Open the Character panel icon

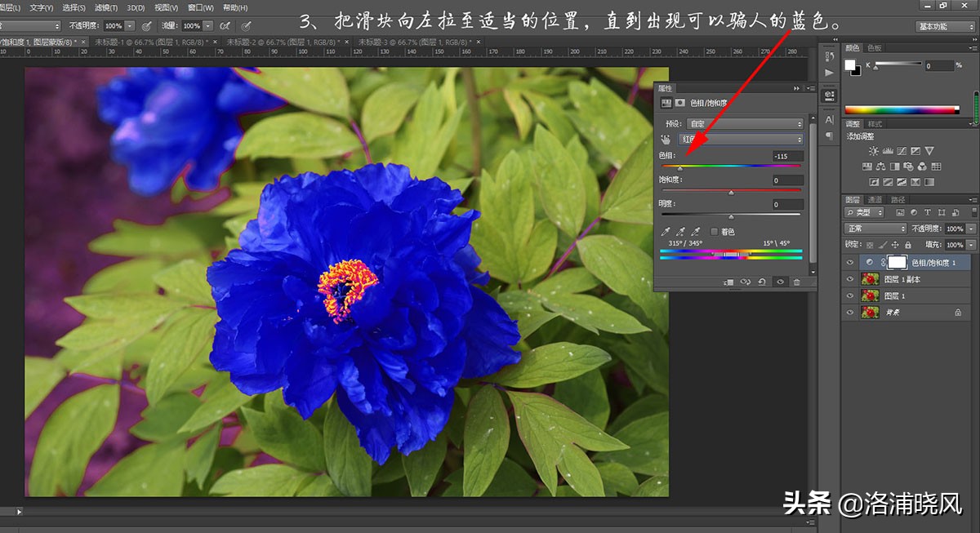(830, 119)
